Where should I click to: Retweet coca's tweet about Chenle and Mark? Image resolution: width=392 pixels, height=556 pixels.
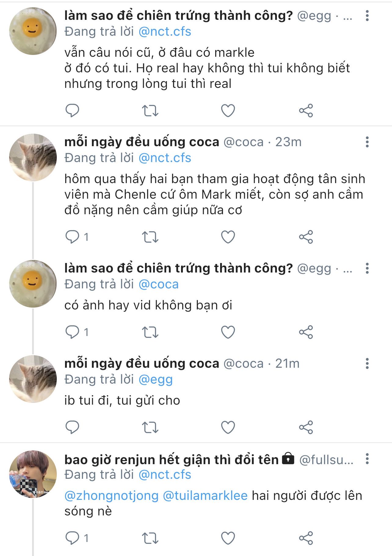tap(150, 237)
